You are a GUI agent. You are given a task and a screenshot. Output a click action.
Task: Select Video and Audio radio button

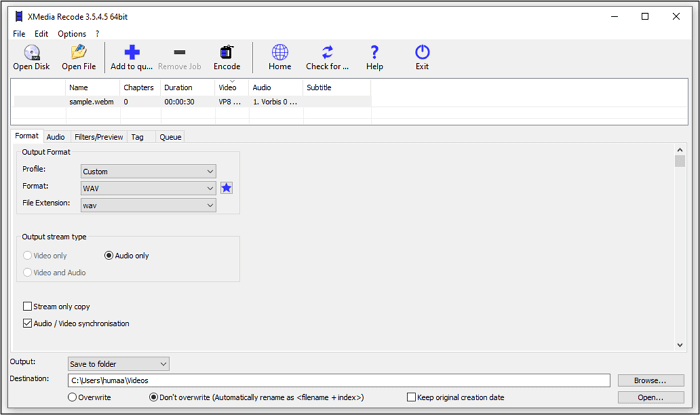click(27, 272)
